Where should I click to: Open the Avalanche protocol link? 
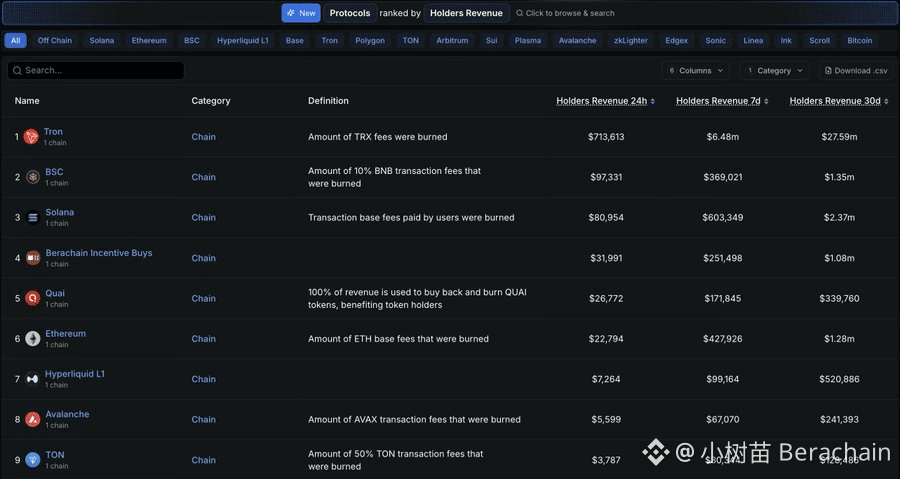(x=67, y=414)
